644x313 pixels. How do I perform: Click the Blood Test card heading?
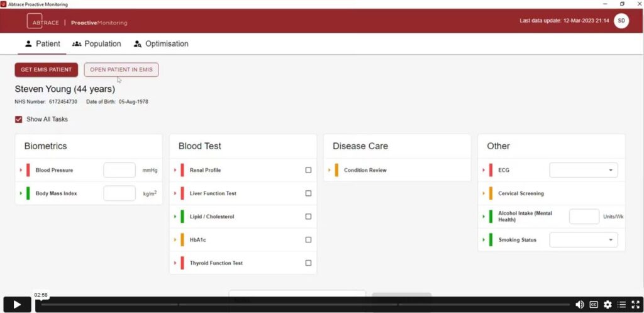coord(199,146)
